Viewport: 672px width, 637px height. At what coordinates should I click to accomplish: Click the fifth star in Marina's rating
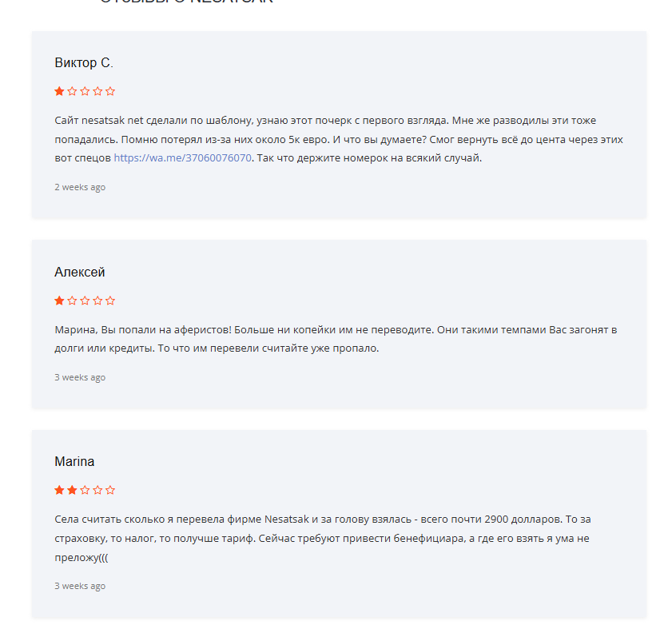110,490
